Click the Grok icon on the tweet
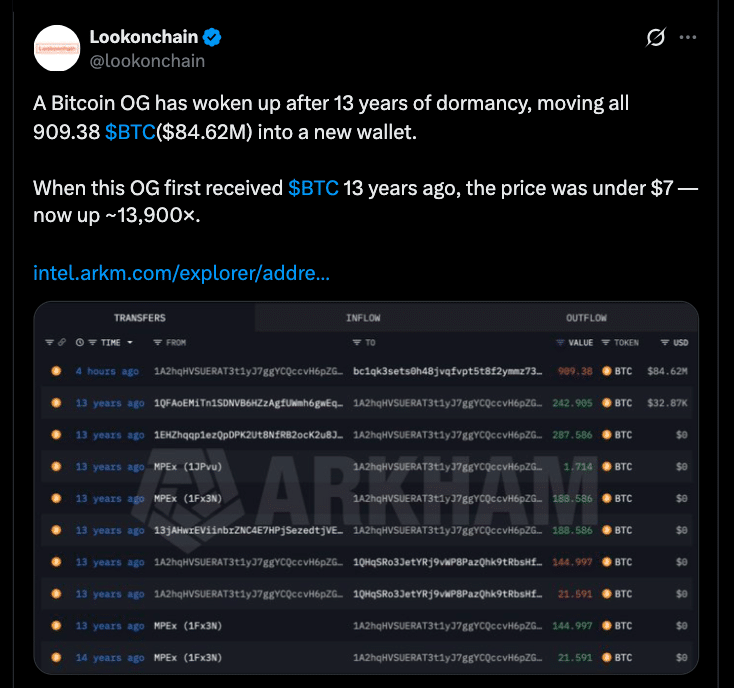Screen dimensions: 734x688 tap(656, 38)
